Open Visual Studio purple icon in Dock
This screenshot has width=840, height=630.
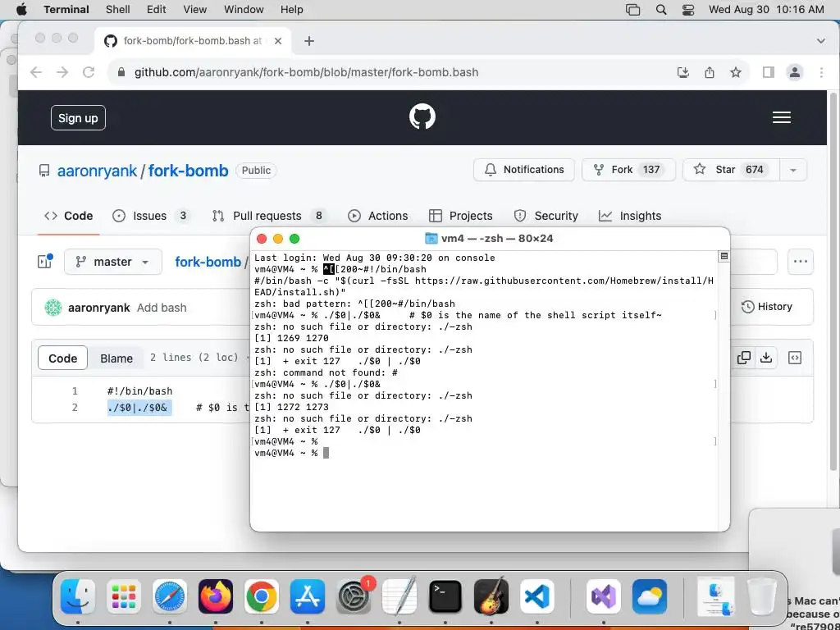603,596
